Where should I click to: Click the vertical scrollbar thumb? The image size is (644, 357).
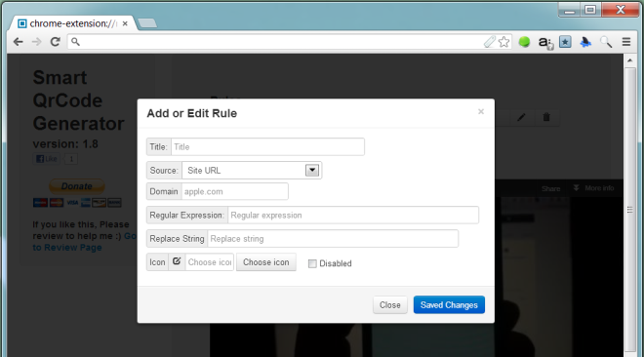coord(630,210)
